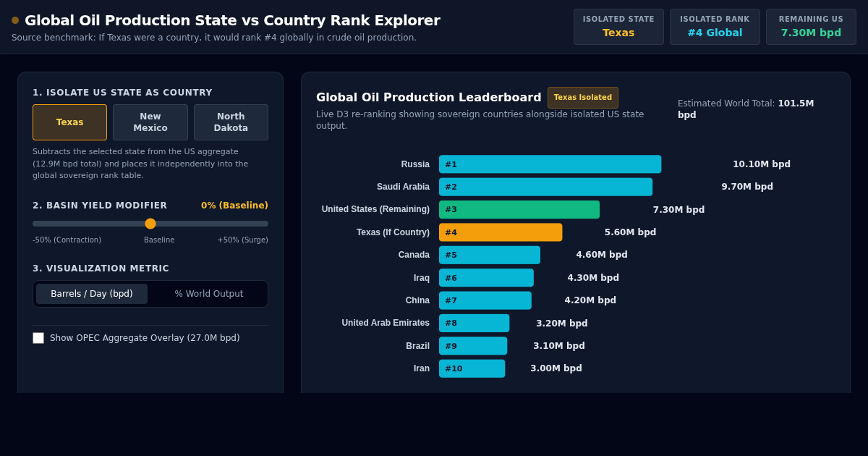The height and width of the screenshot is (456, 868).
Task: Select North Dakota as isolated state
Action: (x=231, y=122)
